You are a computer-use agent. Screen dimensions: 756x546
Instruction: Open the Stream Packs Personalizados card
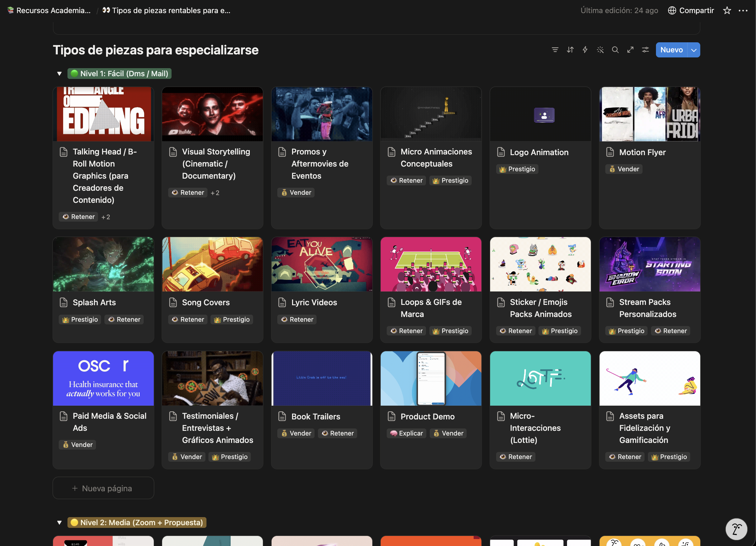click(x=650, y=289)
